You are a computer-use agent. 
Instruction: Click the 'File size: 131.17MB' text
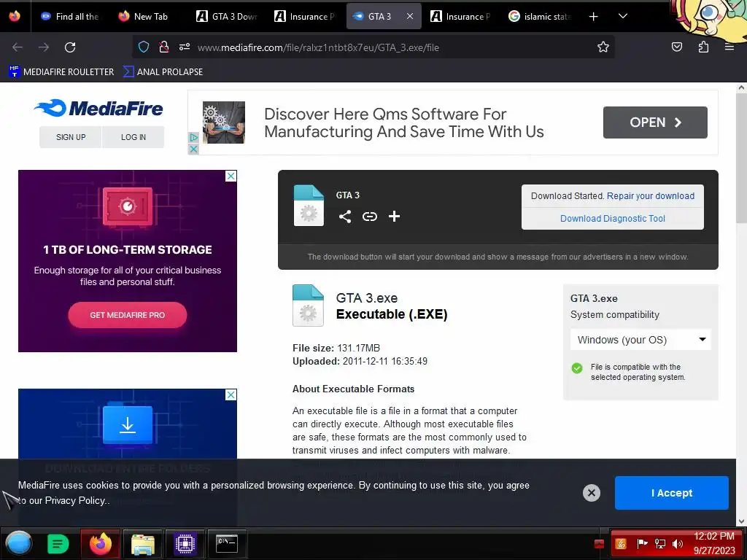(336, 348)
